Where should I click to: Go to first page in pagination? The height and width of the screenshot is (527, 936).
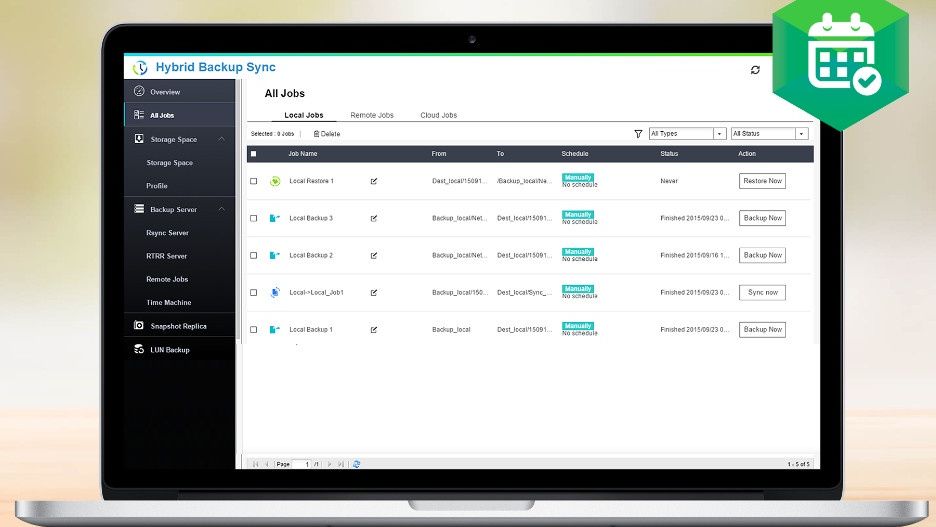pos(255,464)
